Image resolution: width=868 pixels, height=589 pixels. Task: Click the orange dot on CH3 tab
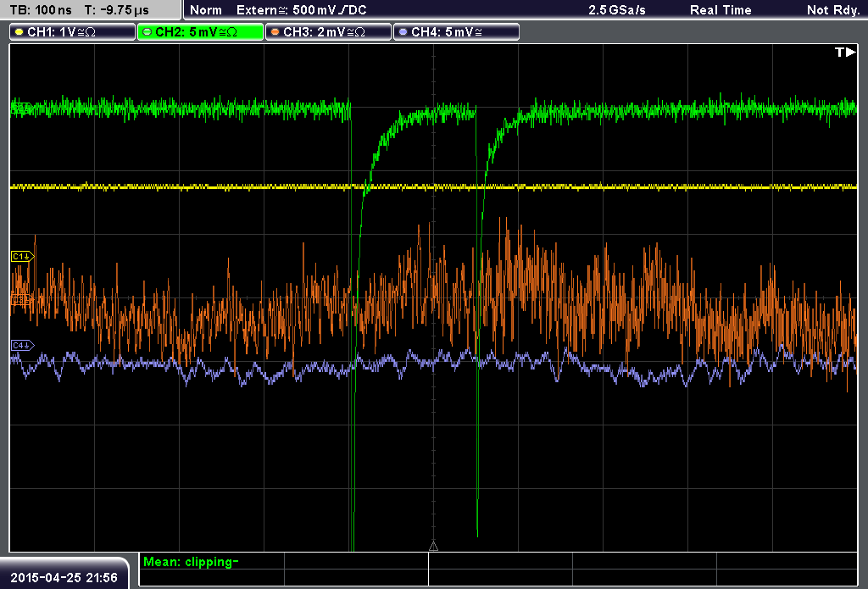coord(275,32)
